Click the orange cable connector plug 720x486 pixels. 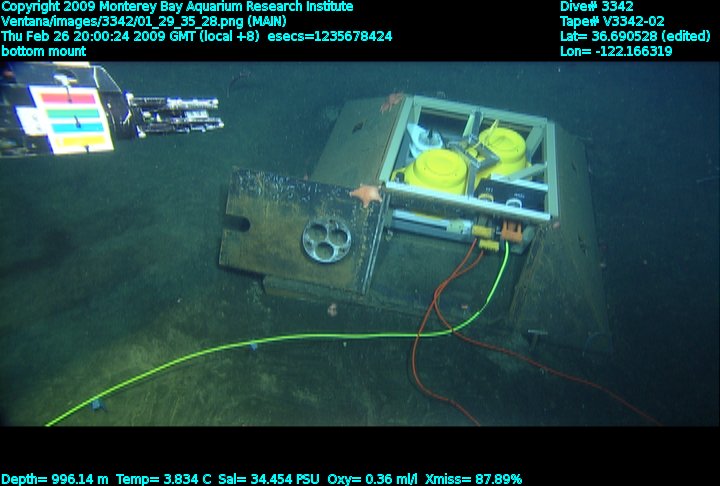511,229
